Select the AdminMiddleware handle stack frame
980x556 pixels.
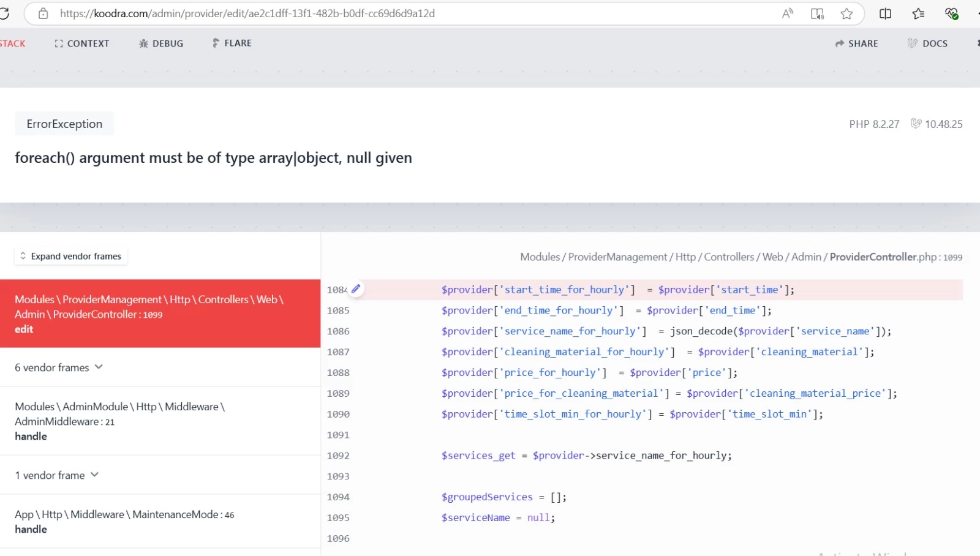point(160,421)
